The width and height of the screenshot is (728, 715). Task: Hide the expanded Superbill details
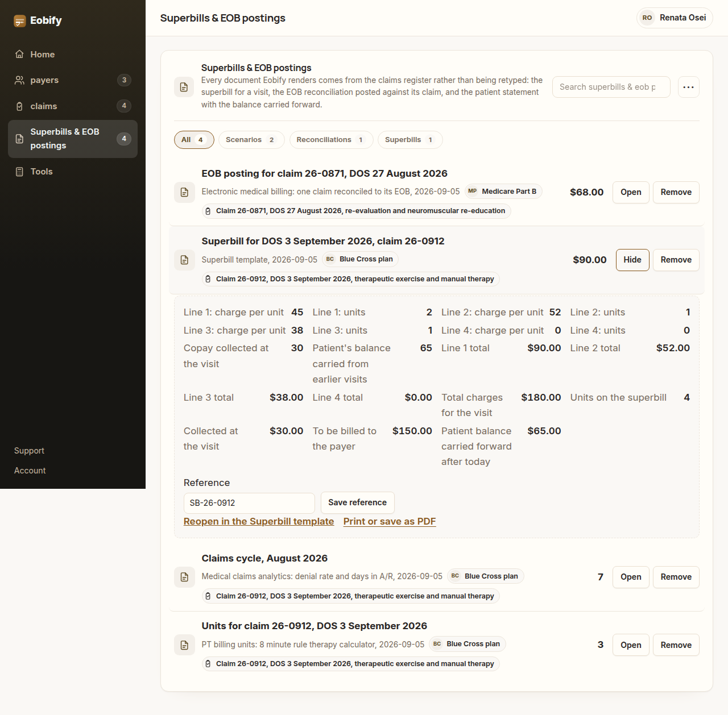pyautogui.click(x=632, y=260)
